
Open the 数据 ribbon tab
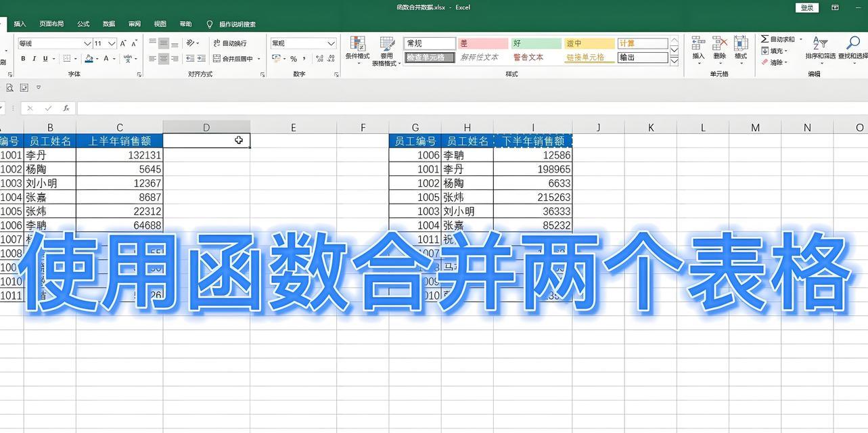[109, 24]
